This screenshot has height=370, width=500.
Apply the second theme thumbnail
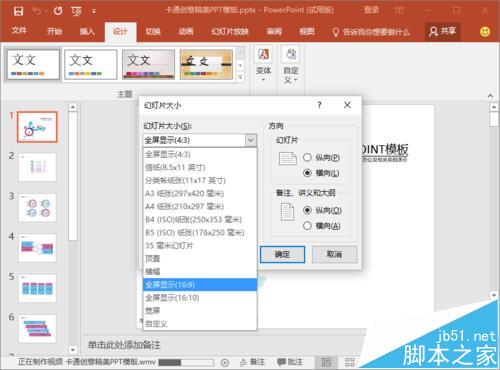coord(91,64)
